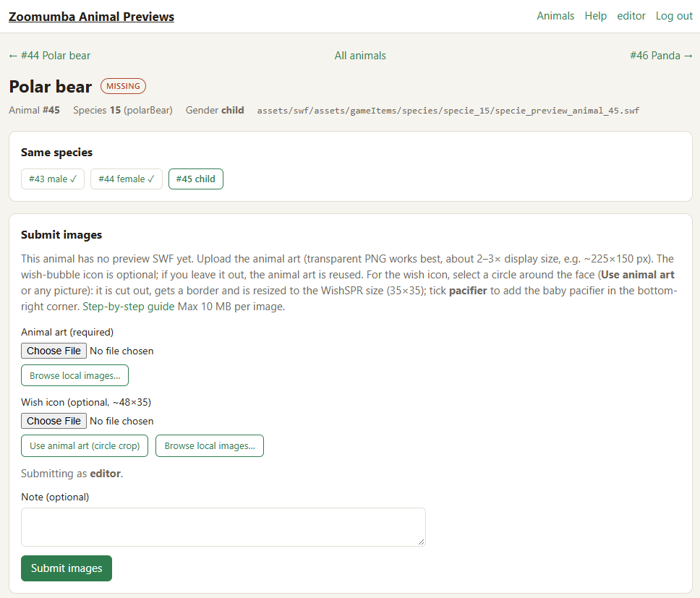This screenshot has width=700, height=598.
Task: Open All animals link
Action: [360, 56]
